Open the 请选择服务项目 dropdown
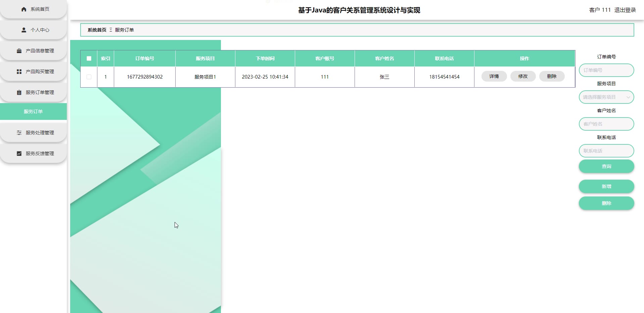The height and width of the screenshot is (313, 644). pos(606,97)
